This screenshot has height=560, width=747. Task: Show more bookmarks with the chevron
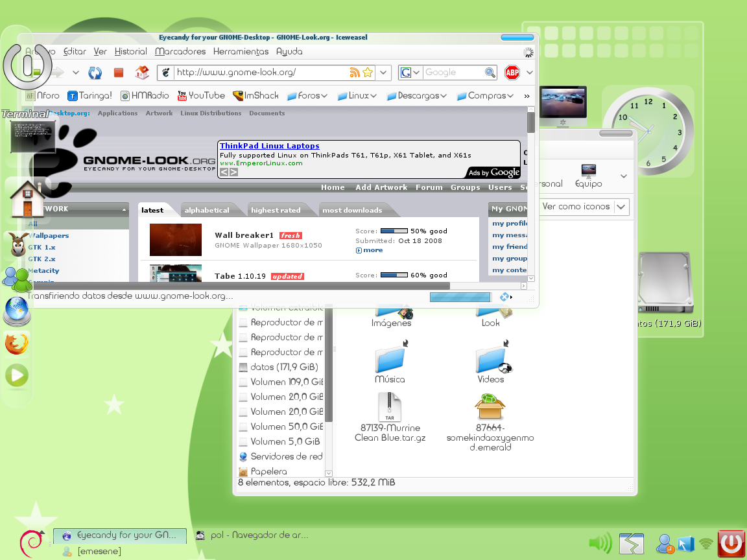(527, 96)
